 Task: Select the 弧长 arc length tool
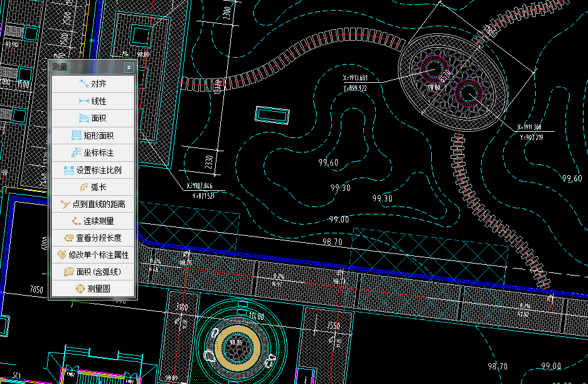tap(92, 187)
